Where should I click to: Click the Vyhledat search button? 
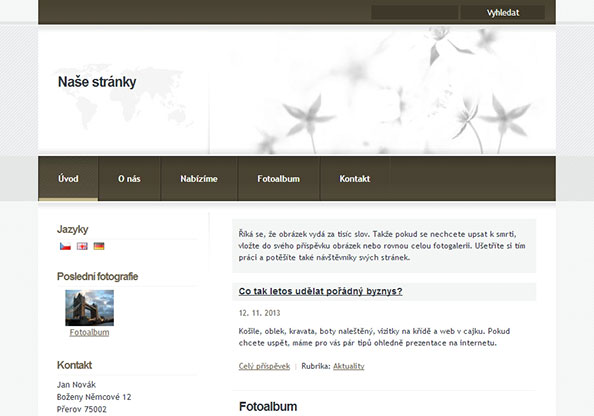(x=503, y=13)
